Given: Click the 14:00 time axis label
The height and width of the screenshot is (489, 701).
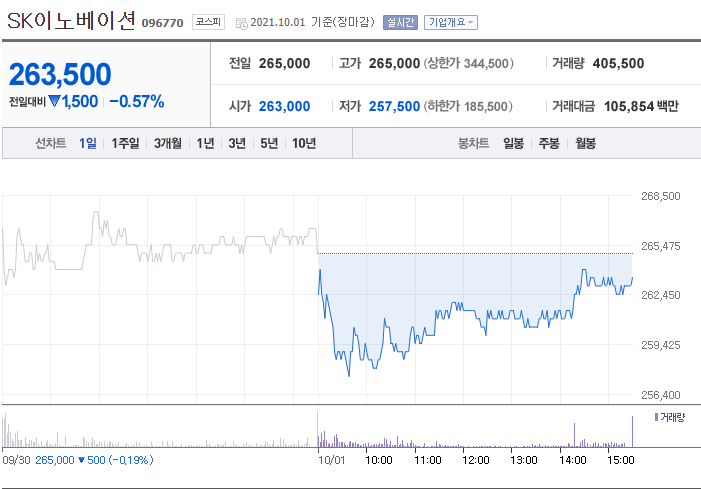Looking at the screenshot, I should click(x=573, y=460).
